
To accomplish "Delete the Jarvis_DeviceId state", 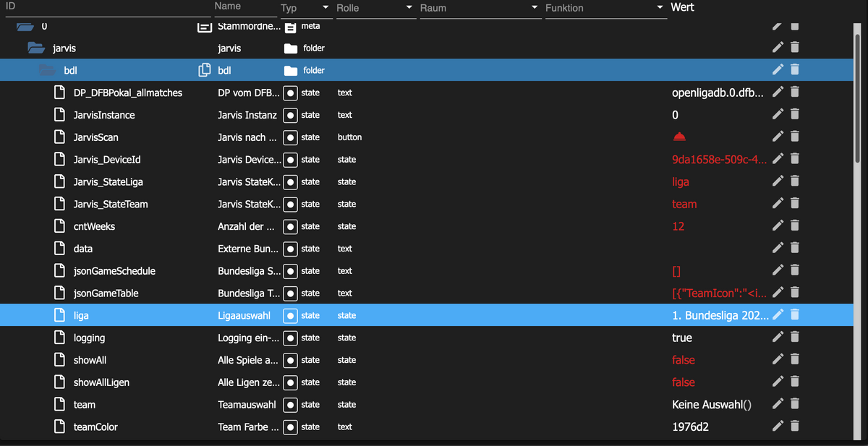I will tap(794, 160).
